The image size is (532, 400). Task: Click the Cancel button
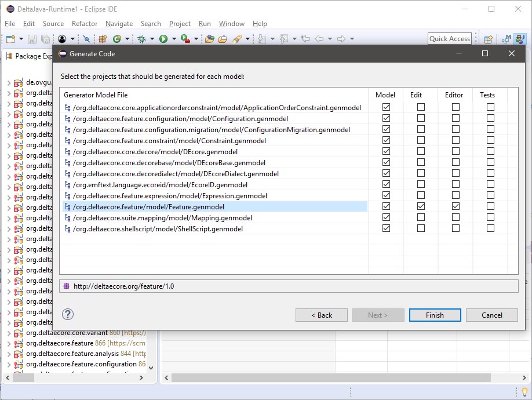(492, 315)
